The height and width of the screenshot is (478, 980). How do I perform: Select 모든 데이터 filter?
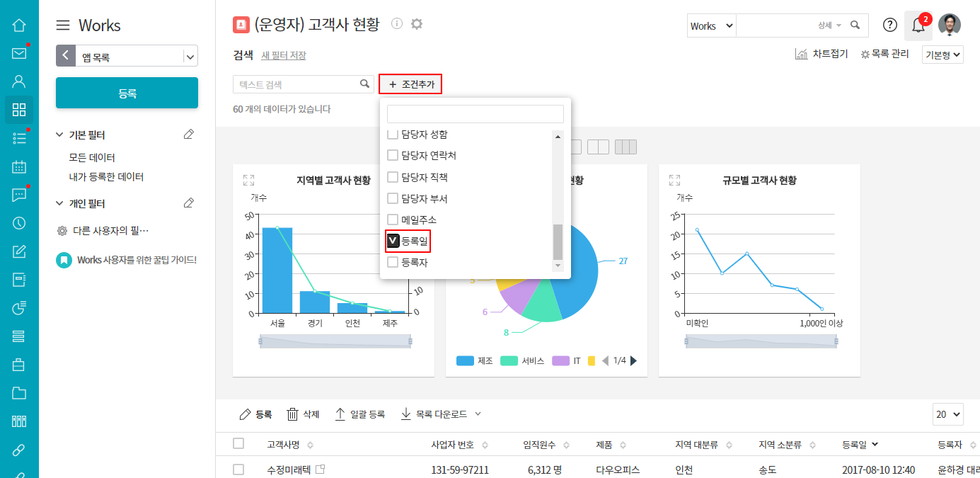pyautogui.click(x=92, y=157)
